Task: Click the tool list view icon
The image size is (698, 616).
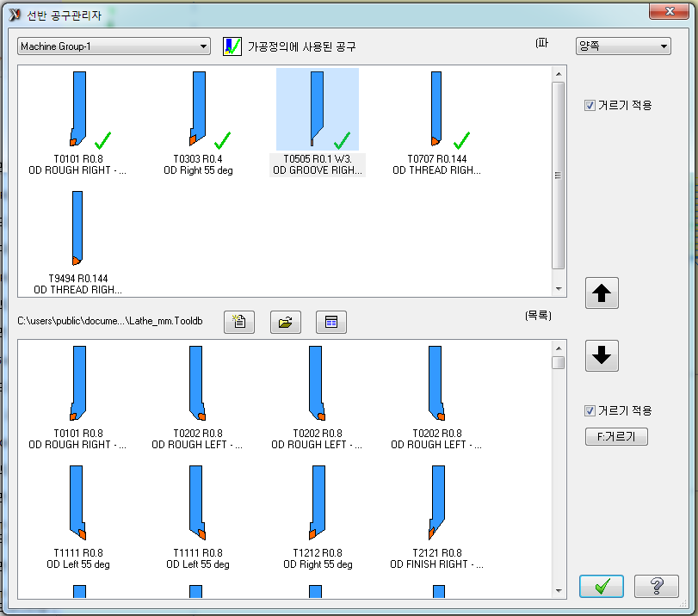Action: click(331, 322)
